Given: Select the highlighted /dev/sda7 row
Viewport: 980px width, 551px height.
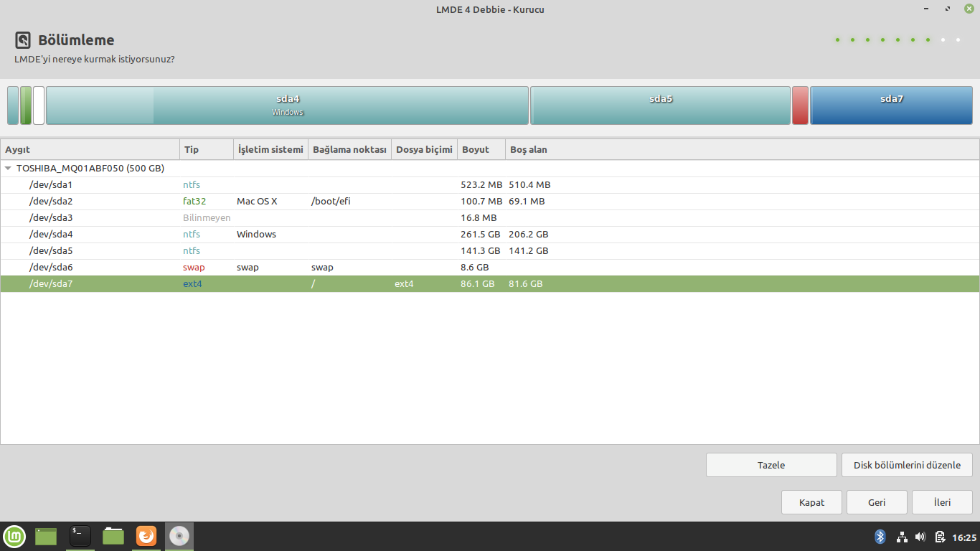Looking at the screenshot, I should [490, 284].
